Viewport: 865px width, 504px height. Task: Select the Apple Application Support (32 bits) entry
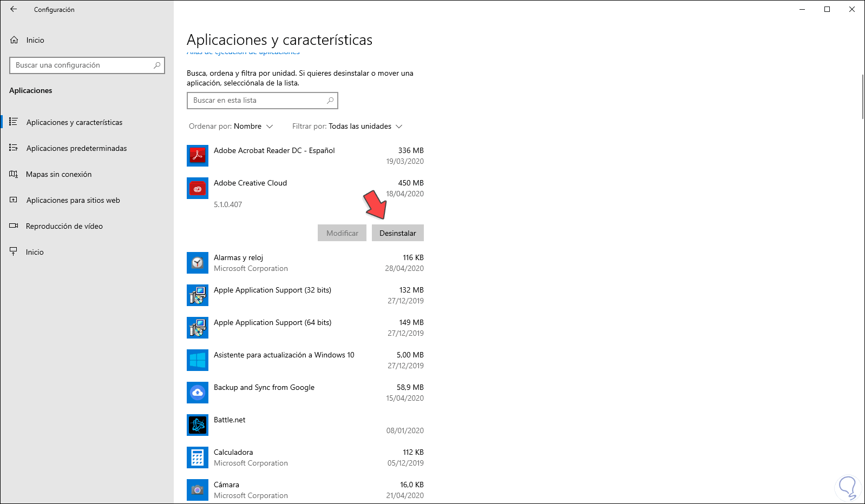(305, 295)
